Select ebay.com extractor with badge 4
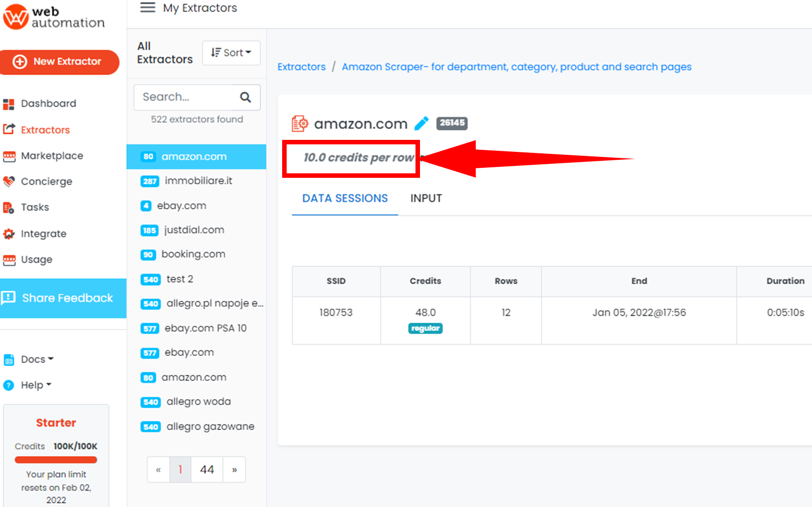Viewport: 812px width, 507px height. 181,206
